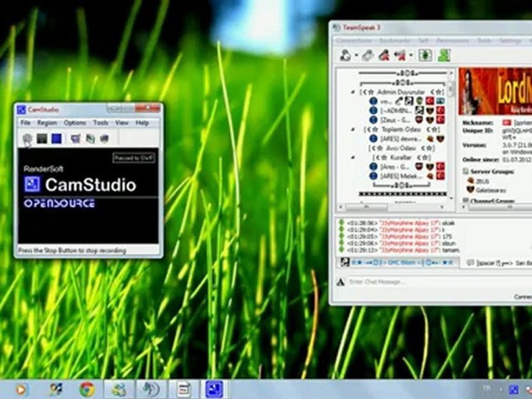Select the [Zeus - G... user in TeamSpeak
This screenshot has height=399, width=532.
(395, 120)
